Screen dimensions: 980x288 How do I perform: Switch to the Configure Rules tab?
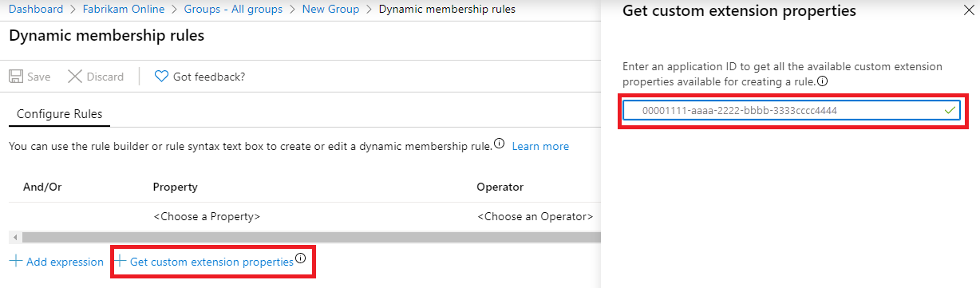click(x=60, y=114)
